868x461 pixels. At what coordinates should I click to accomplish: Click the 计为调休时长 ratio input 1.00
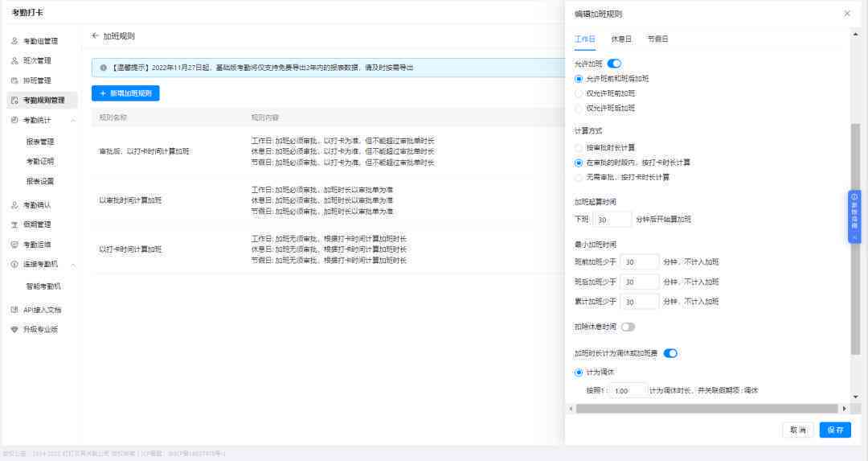(x=628, y=391)
